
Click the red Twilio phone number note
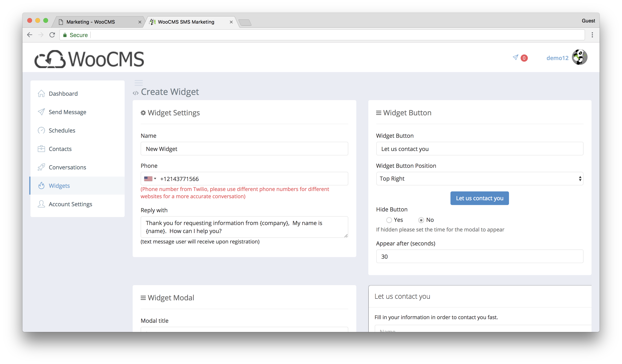point(235,193)
